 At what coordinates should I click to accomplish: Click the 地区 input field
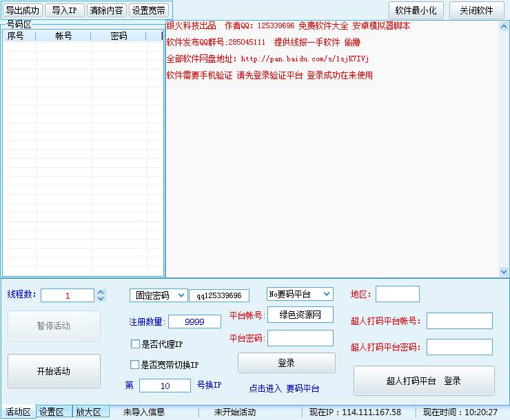pos(398,294)
